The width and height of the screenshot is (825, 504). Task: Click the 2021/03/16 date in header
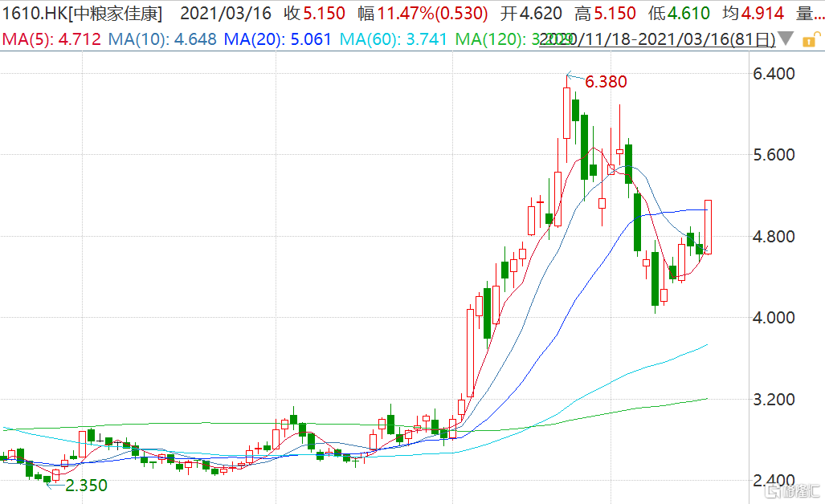(223, 14)
